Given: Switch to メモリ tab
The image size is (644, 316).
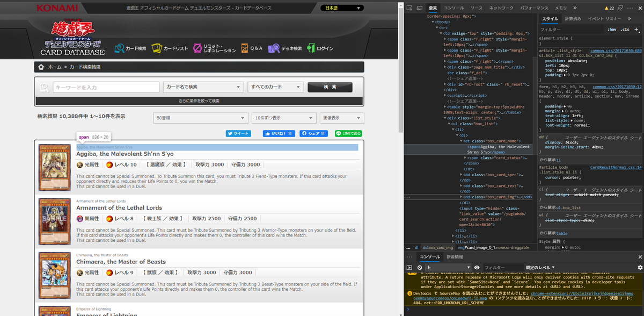Looking at the screenshot, I should [x=561, y=8].
